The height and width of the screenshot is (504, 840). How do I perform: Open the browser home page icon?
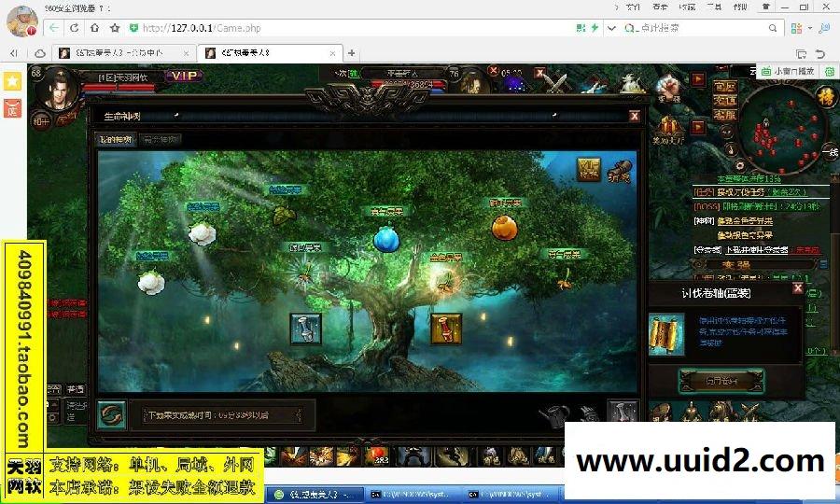tap(94, 28)
